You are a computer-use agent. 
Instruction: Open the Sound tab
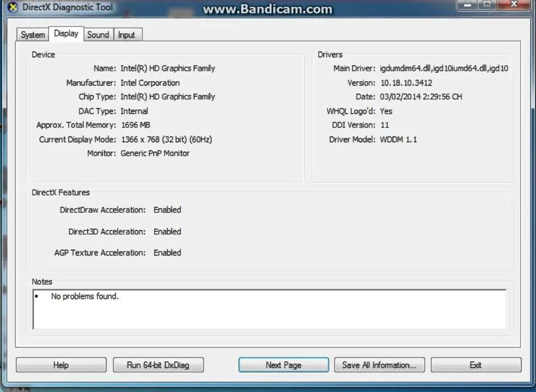point(98,35)
